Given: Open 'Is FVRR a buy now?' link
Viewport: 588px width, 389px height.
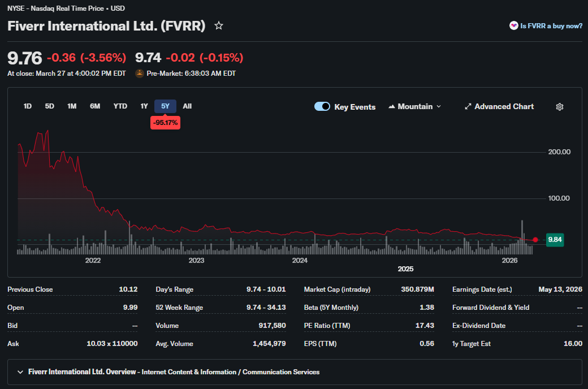Looking at the screenshot, I should tap(551, 26).
